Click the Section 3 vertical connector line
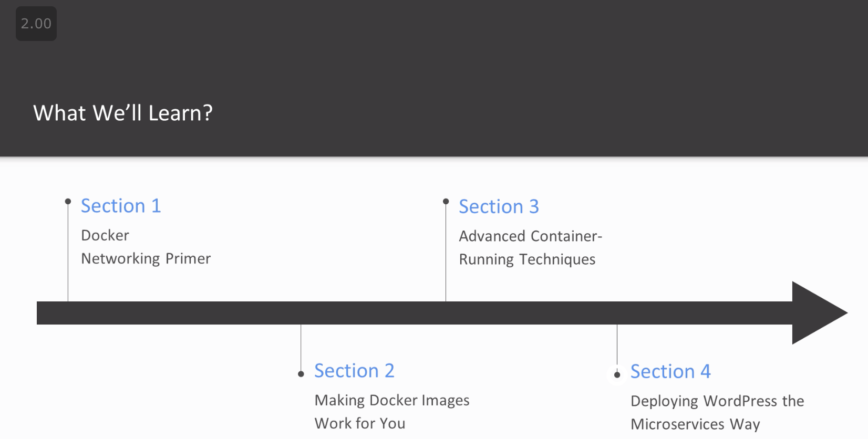The width and height of the screenshot is (868, 439). point(446,253)
